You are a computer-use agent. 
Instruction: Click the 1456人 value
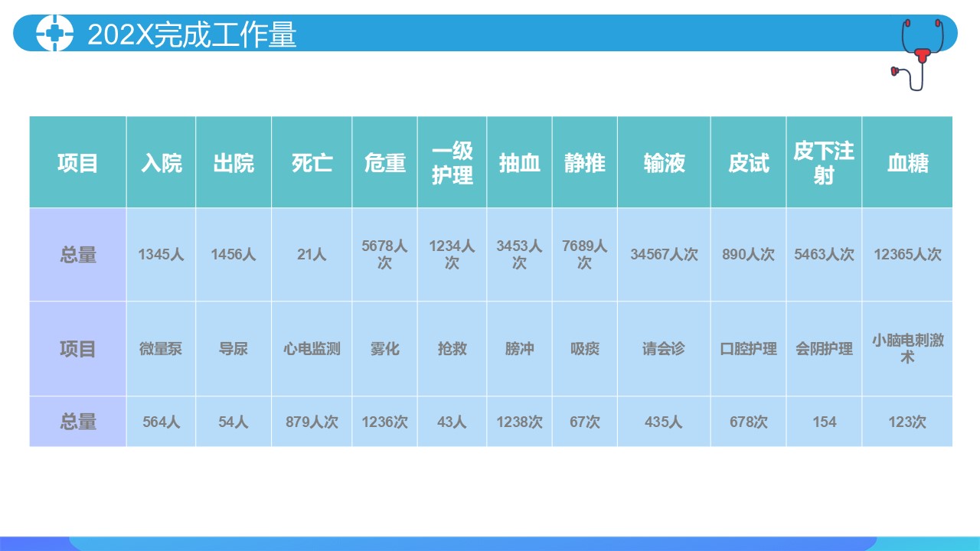click(234, 255)
